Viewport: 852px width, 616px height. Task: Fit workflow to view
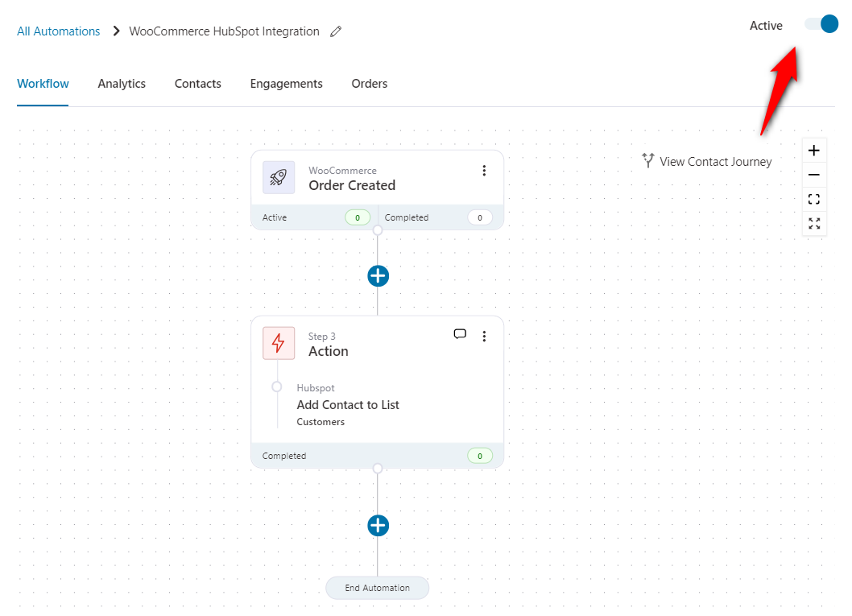pyautogui.click(x=814, y=199)
